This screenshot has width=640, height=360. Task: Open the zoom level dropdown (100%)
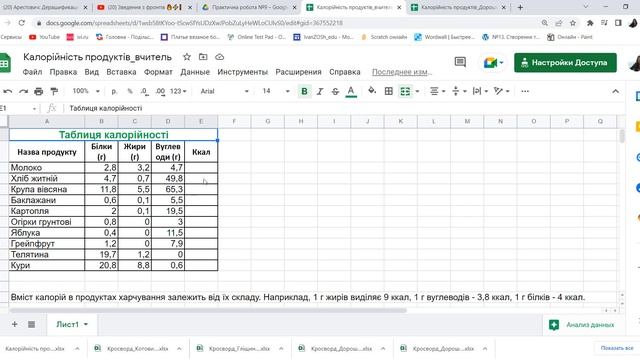tap(86, 91)
